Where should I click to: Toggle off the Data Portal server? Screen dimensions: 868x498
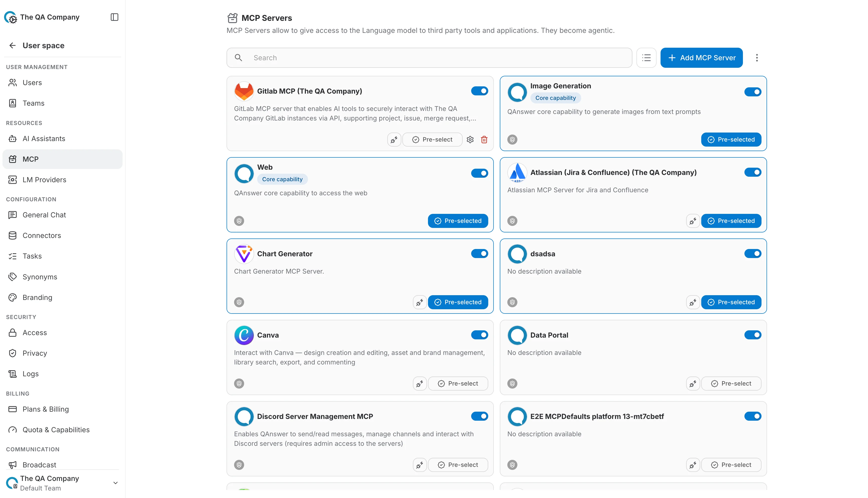(753, 335)
